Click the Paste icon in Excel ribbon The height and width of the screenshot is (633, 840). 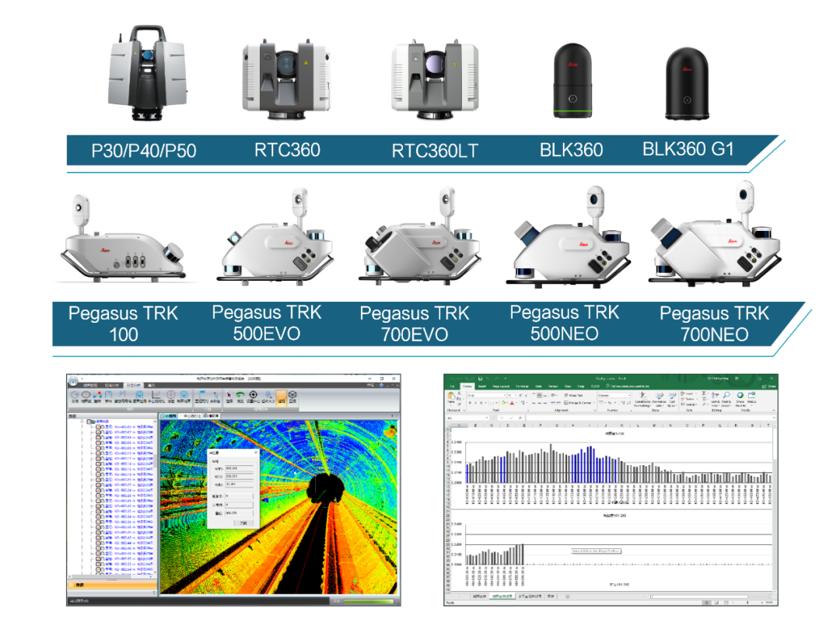point(451,397)
